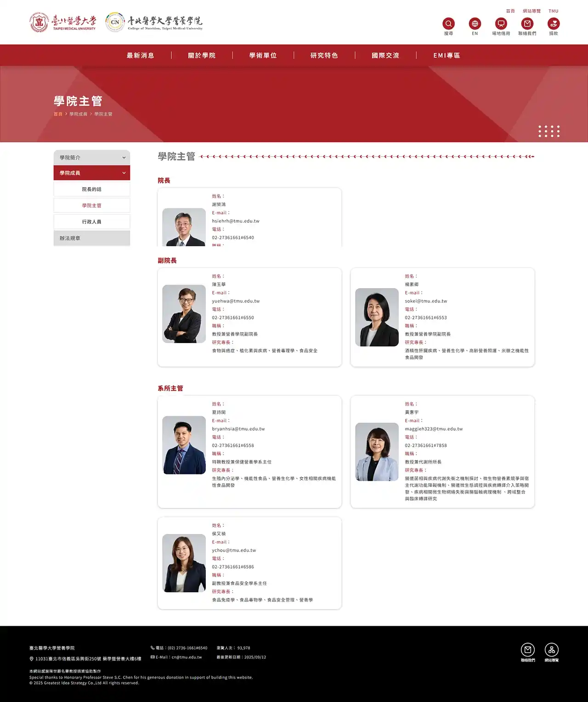
Task: Select 院長的話 in the sidebar
Action: point(91,189)
